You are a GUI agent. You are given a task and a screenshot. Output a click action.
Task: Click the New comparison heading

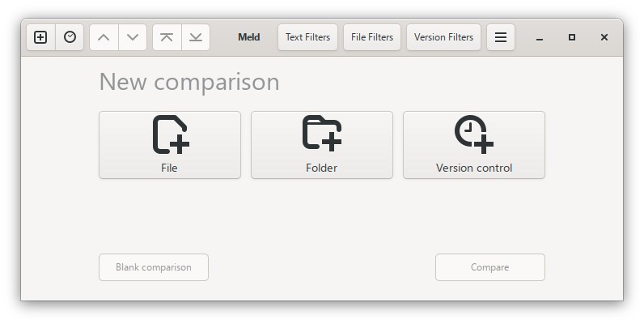point(189,82)
